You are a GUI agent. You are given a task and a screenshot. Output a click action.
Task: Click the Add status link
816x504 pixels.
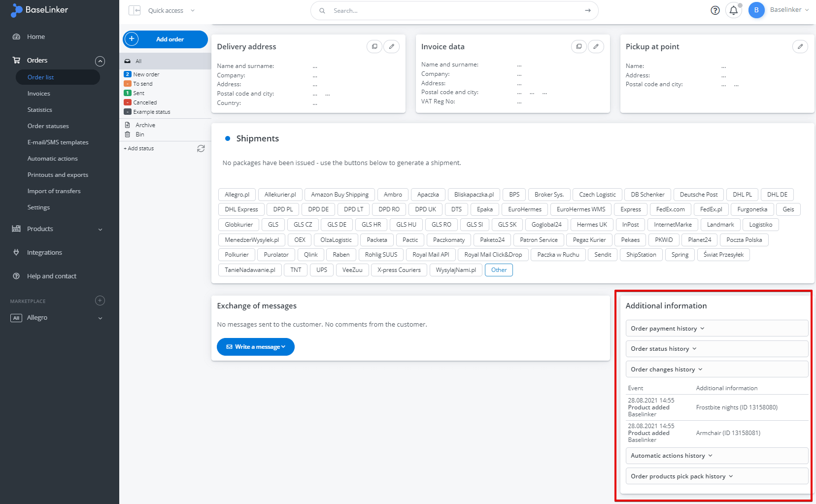(x=139, y=148)
